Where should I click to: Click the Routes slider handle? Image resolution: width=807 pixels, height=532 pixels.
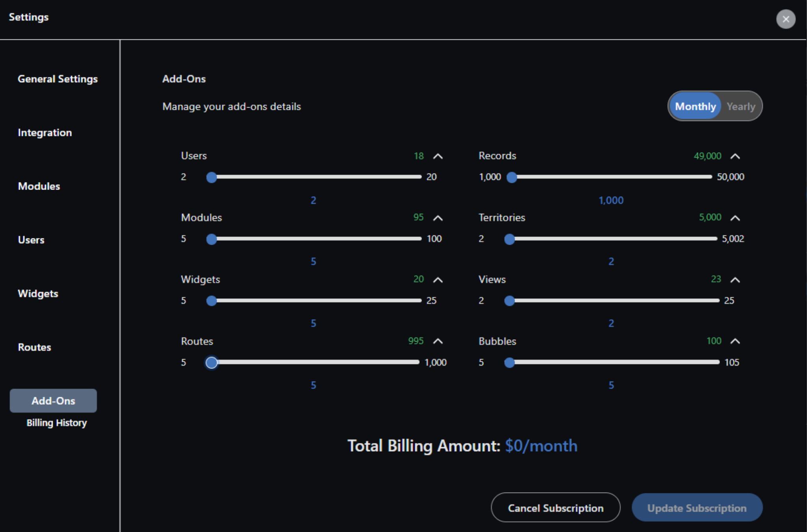tap(212, 363)
